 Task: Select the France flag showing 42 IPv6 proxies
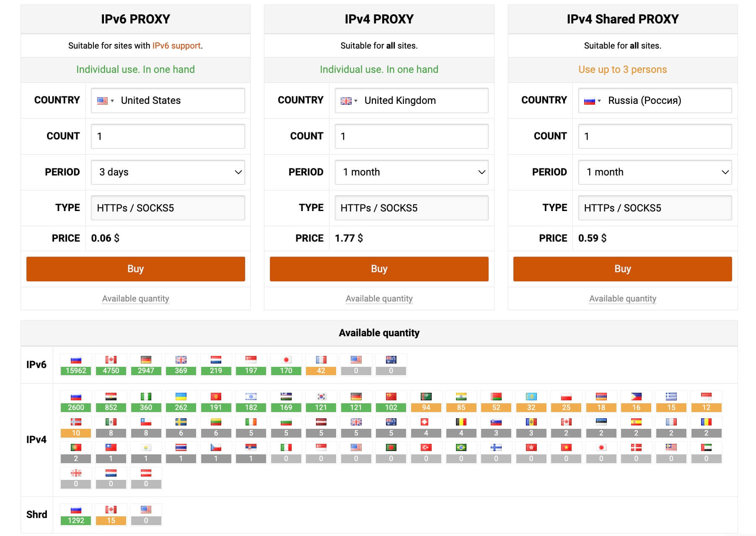[x=321, y=359]
